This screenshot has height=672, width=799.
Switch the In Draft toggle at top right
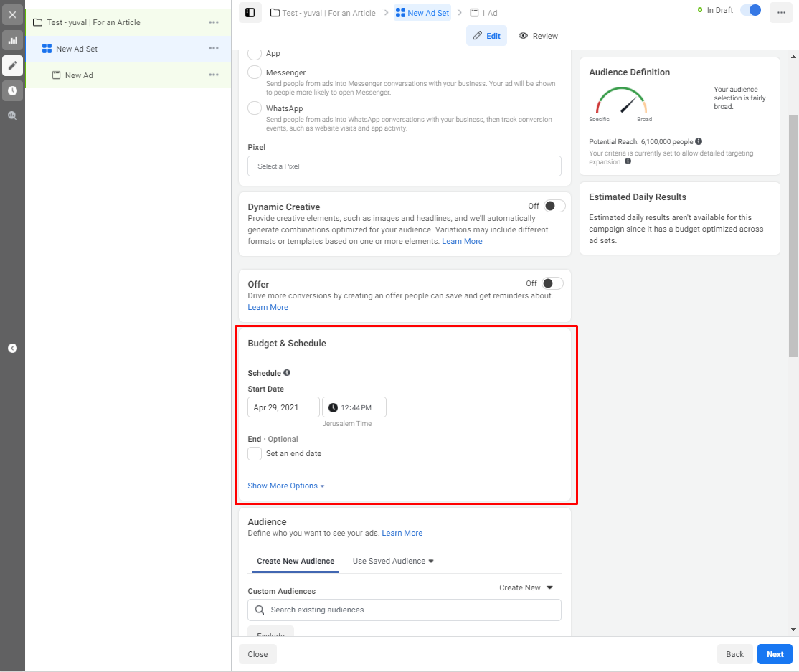(751, 10)
